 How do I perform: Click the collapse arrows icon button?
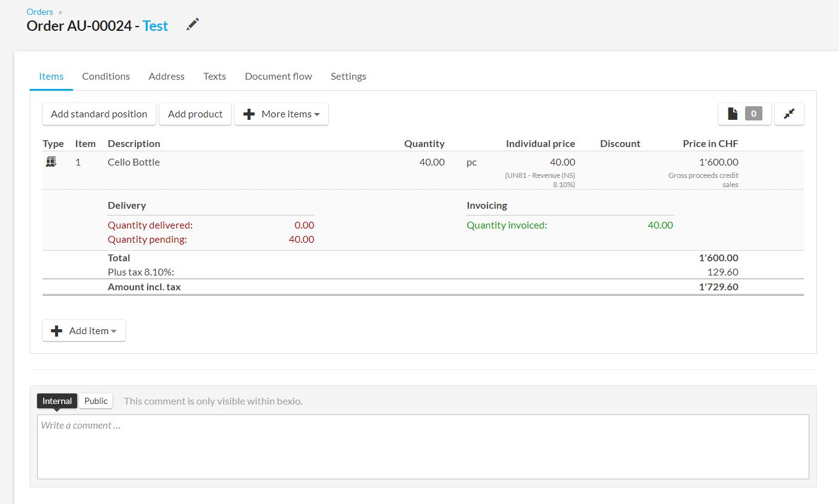pos(788,114)
